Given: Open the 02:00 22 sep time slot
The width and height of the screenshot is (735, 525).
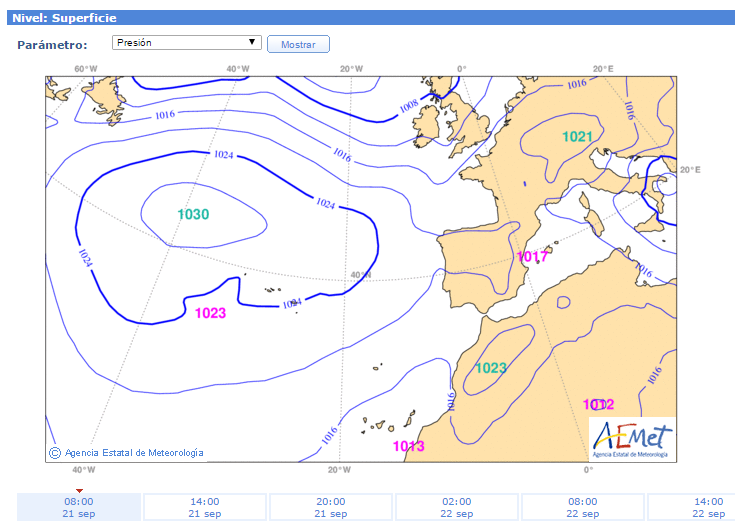Looking at the screenshot, I should [x=457, y=507].
